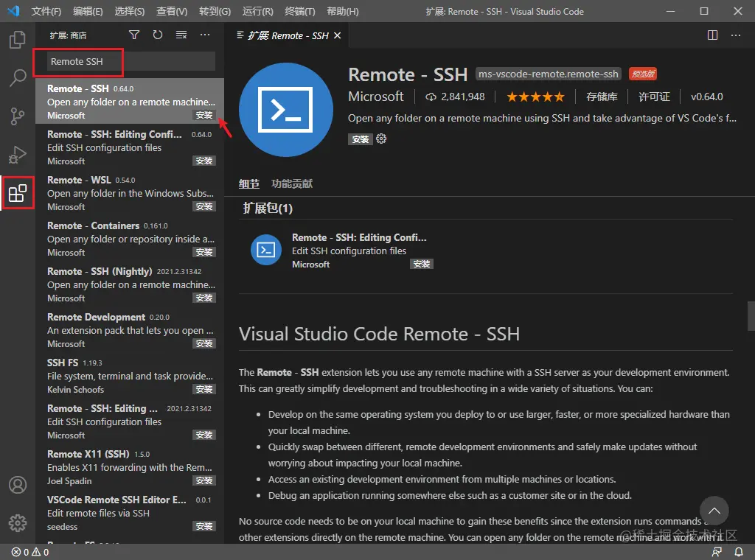Open the 帮助(H) menu
This screenshot has height=560, width=755.
pos(343,11)
